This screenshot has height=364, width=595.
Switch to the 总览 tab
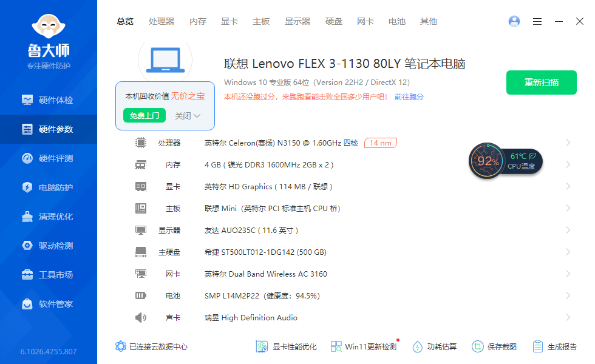click(x=125, y=22)
